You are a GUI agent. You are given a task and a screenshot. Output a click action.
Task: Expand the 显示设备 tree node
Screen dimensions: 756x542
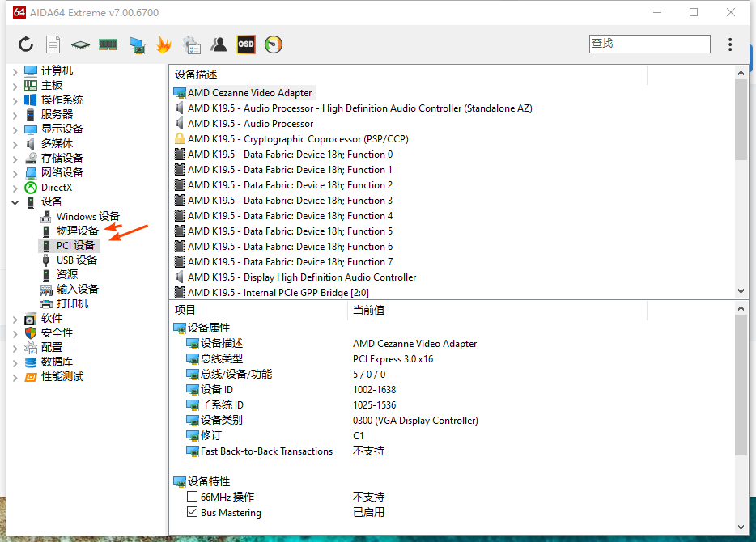tap(15, 129)
